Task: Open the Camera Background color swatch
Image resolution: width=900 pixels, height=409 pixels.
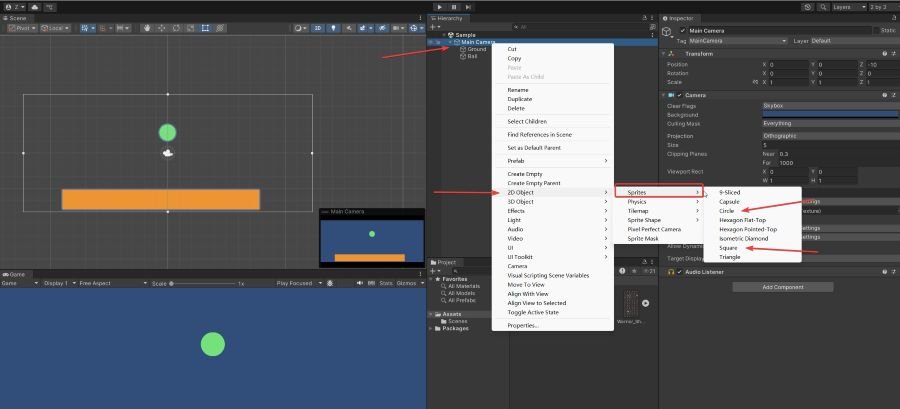Action: tap(830, 115)
